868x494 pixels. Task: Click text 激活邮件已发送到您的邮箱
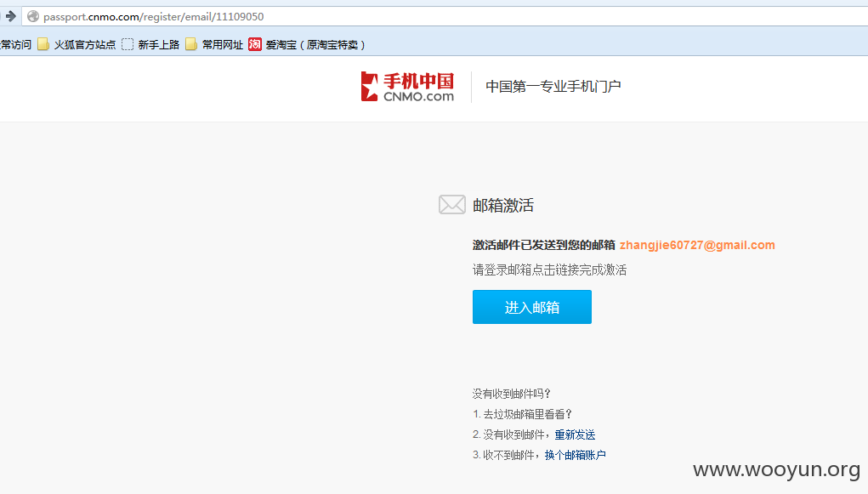point(543,246)
